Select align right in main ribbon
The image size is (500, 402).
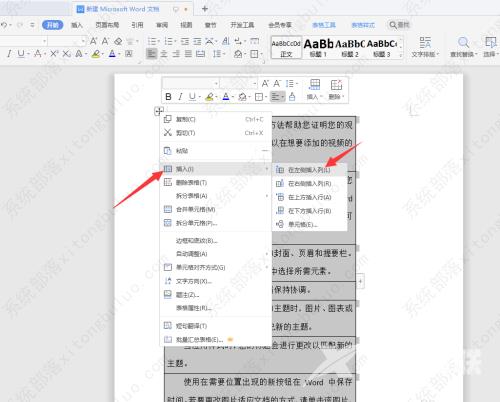(176, 53)
